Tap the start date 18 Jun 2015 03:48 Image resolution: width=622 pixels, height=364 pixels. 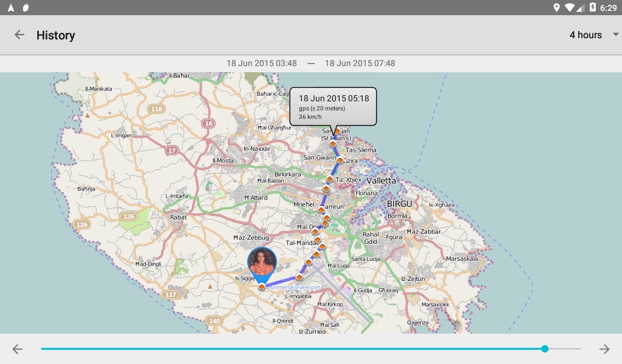(262, 63)
